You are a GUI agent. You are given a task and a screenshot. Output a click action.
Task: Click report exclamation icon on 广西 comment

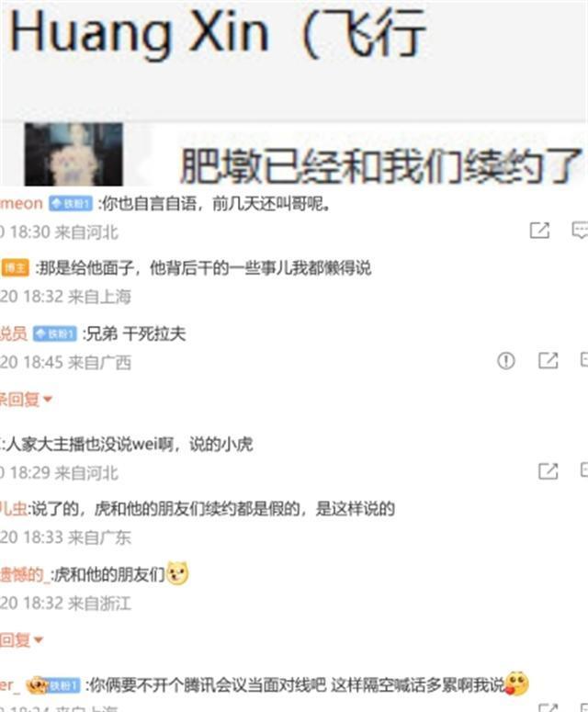point(506,360)
